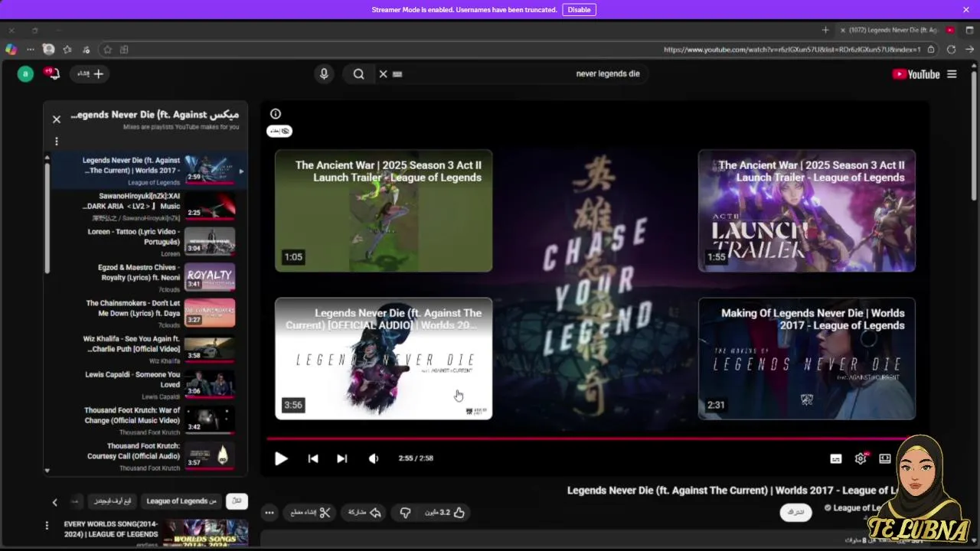Click the video progress bar

click(x=590, y=439)
